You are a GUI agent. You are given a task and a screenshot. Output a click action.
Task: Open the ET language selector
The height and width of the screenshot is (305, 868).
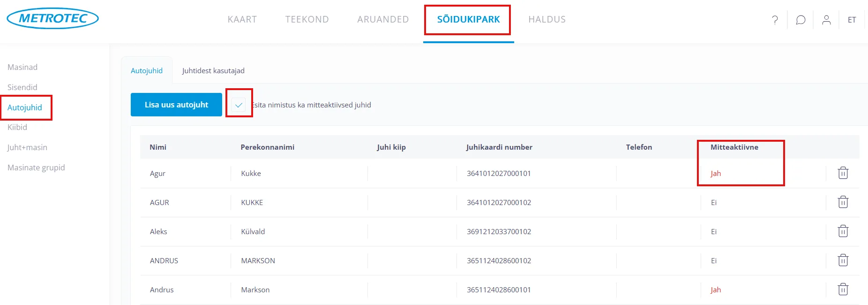pyautogui.click(x=852, y=20)
